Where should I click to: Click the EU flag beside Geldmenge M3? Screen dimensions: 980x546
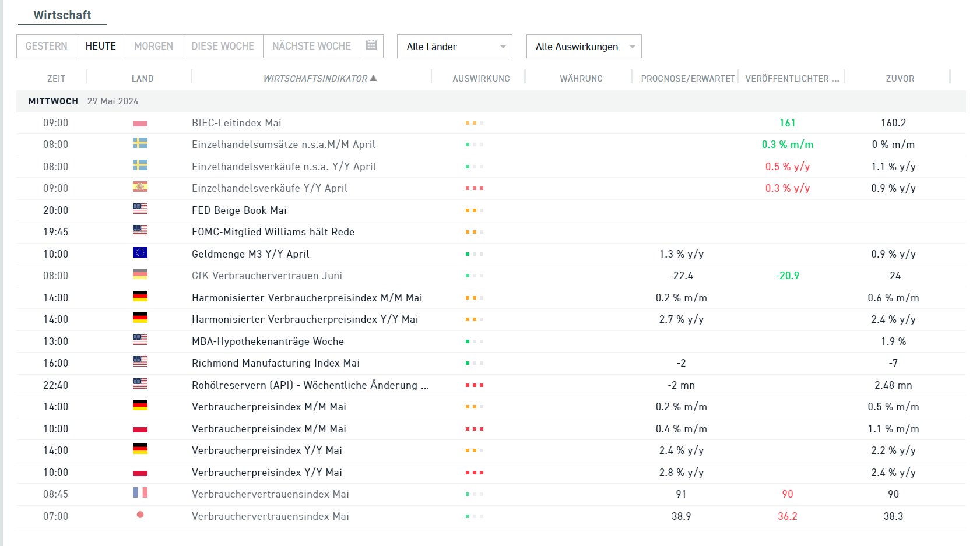point(140,253)
